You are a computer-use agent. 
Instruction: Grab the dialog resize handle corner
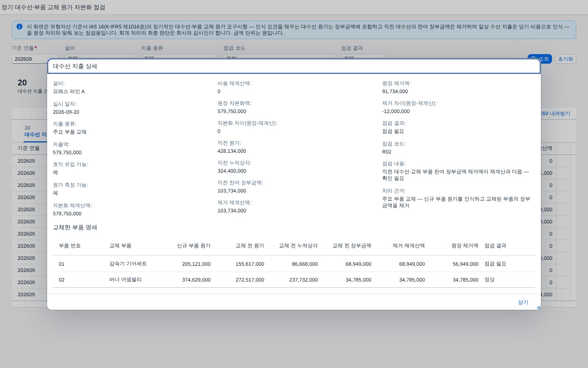[x=538, y=307]
